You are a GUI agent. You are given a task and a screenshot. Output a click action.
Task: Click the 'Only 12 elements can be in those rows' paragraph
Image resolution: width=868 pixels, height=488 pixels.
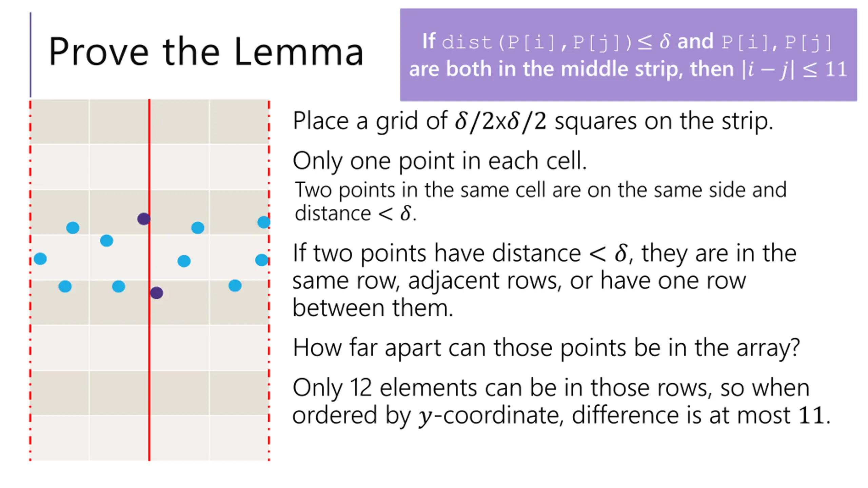(561, 402)
